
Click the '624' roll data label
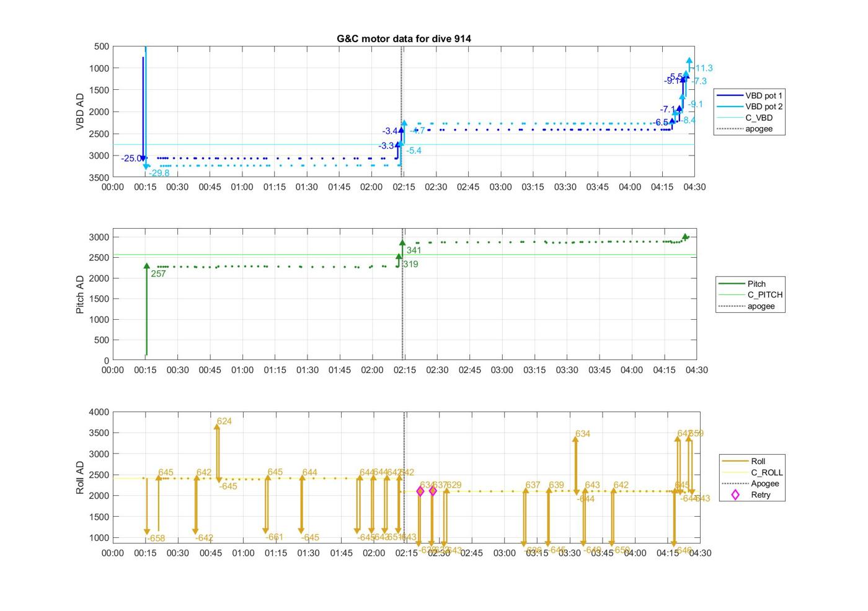point(224,421)
